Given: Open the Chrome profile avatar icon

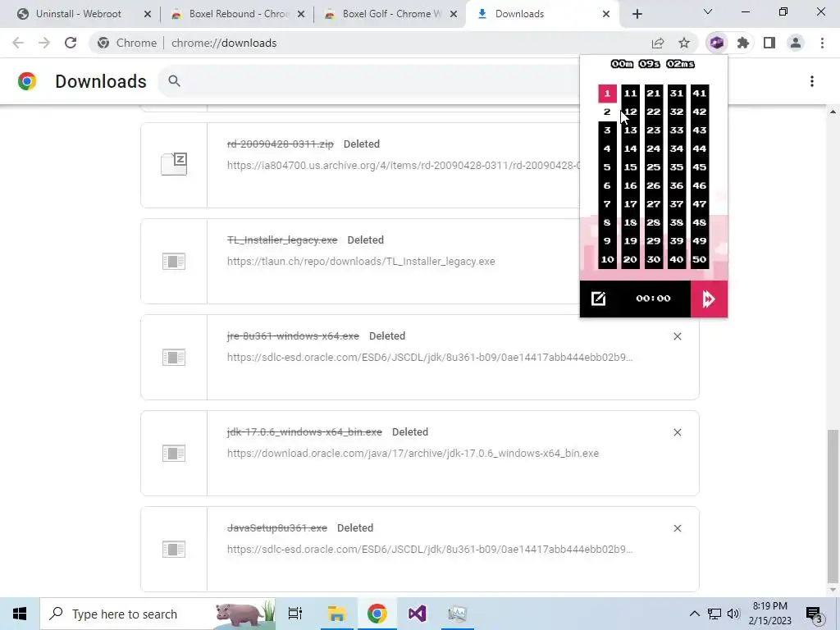Looking at the screenshot, I should click(796, 43).
